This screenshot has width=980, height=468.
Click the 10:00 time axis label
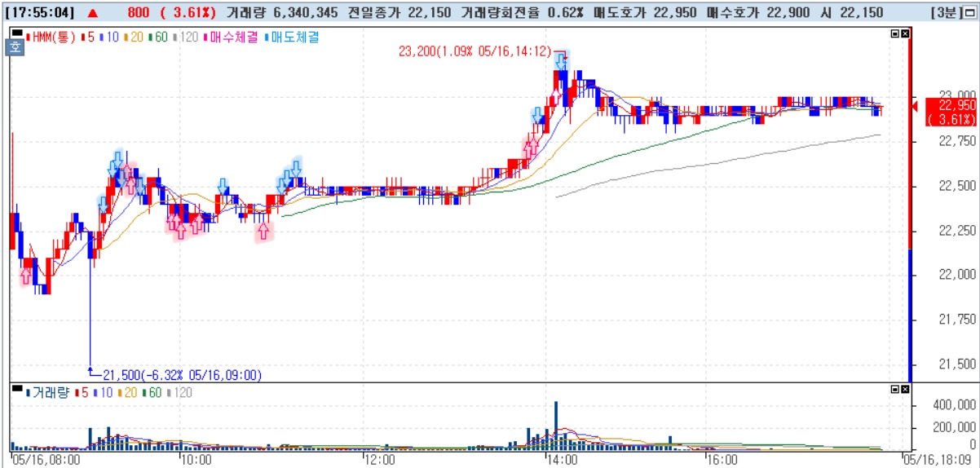[196, 460]
